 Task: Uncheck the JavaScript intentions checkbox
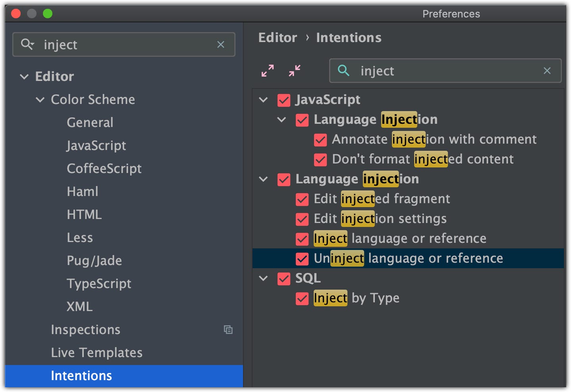284,100
